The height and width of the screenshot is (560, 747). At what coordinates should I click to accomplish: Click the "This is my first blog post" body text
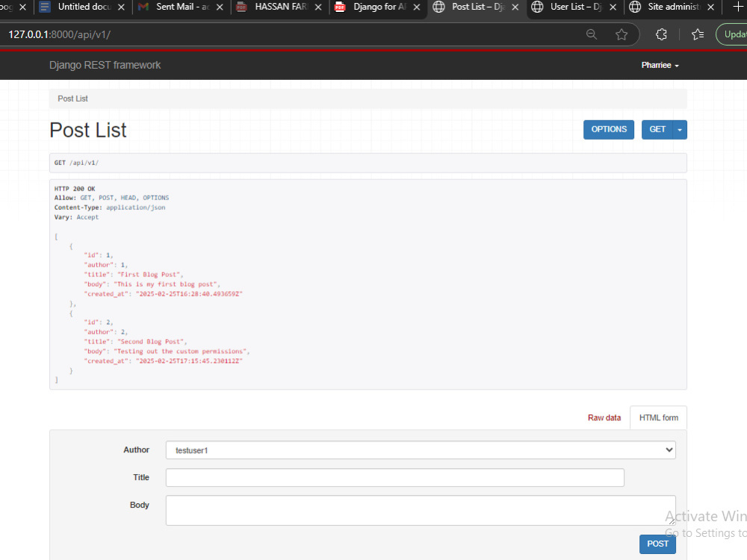[x=165, y=284]
